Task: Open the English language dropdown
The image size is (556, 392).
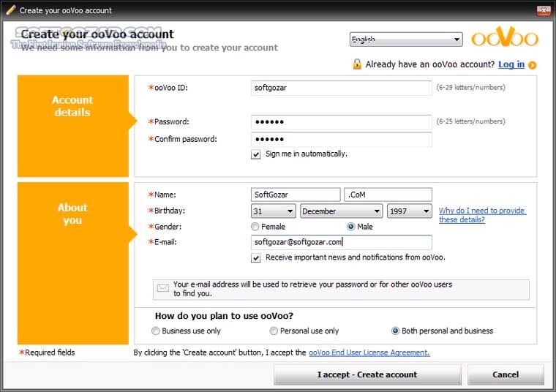Action: pyautogui.click(x=405, y=39)
